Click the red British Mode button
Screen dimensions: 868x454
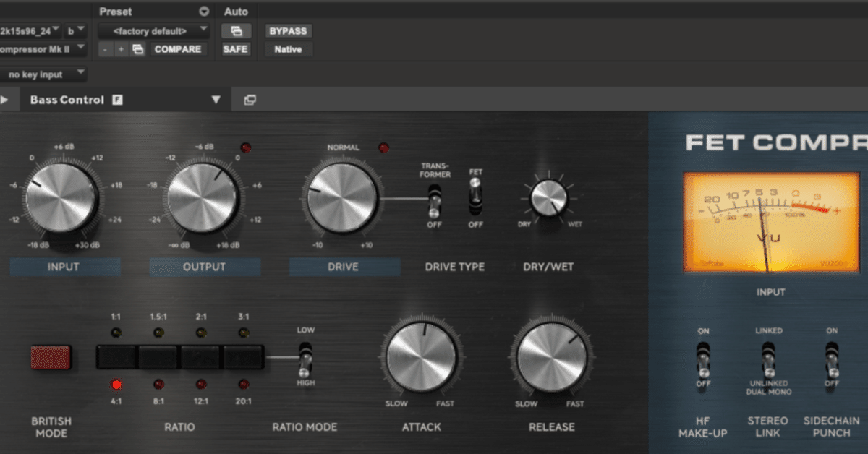(51, 357)
